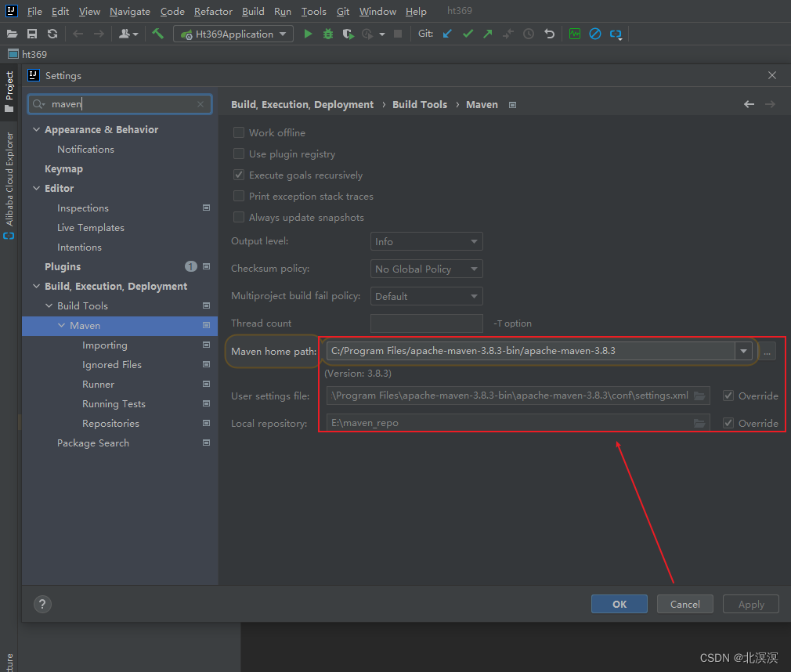This screenshot has width=791, height=672.
Task: Open Ht369Application run configuration dropdown
Action: pos(233,34)
